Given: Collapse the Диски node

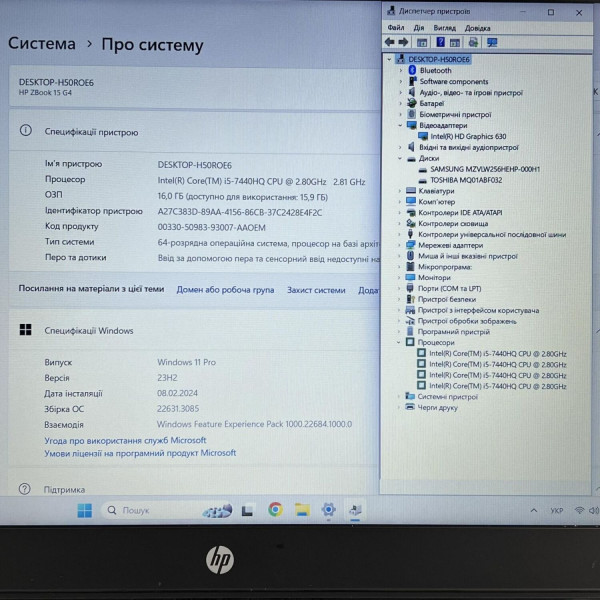Looking at the screenshot, I should pos(400,158).
